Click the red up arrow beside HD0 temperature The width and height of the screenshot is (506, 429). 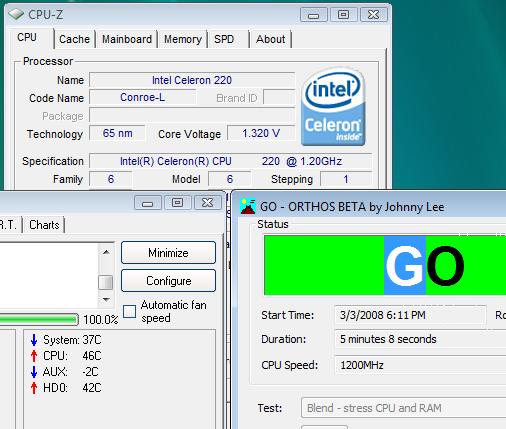click(34, 388)
